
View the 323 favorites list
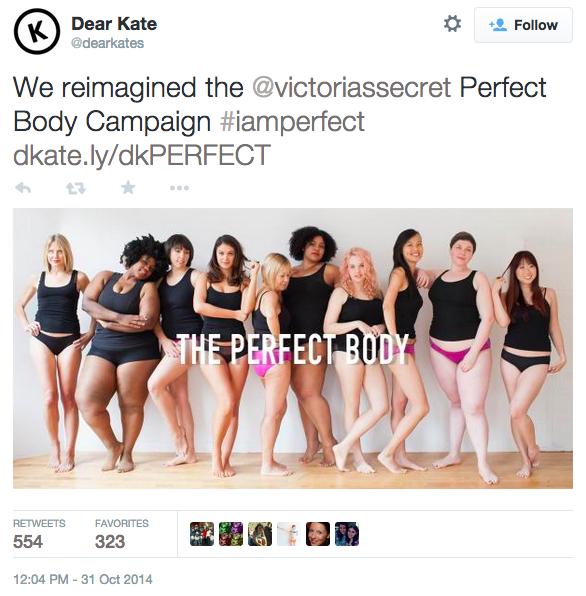122,534
